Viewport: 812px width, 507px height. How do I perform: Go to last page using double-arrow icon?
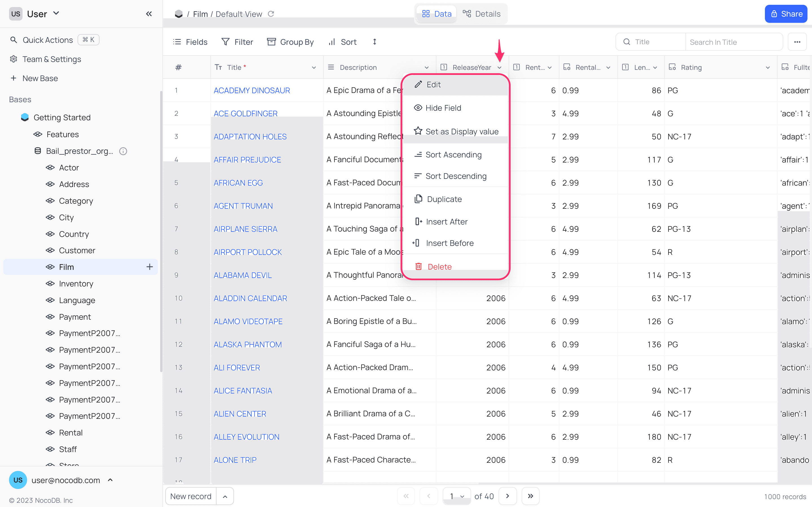[530, 496]
